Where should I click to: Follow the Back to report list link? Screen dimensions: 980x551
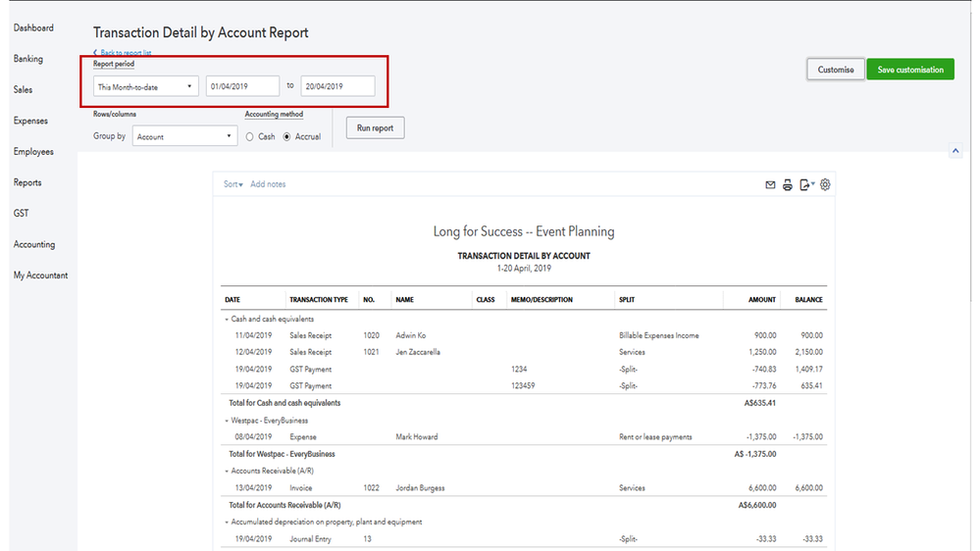[125, 52]
